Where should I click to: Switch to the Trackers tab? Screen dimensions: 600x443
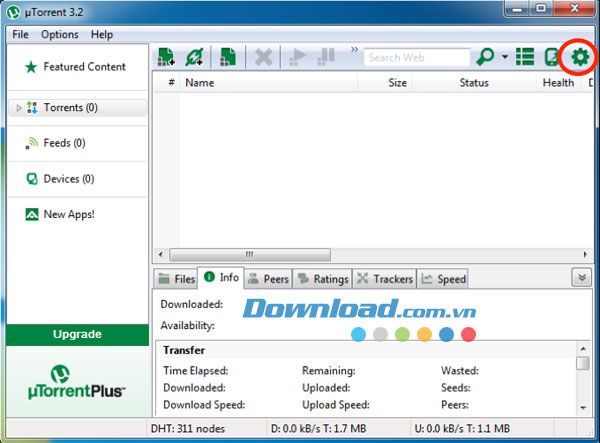[x=385, y=279]
